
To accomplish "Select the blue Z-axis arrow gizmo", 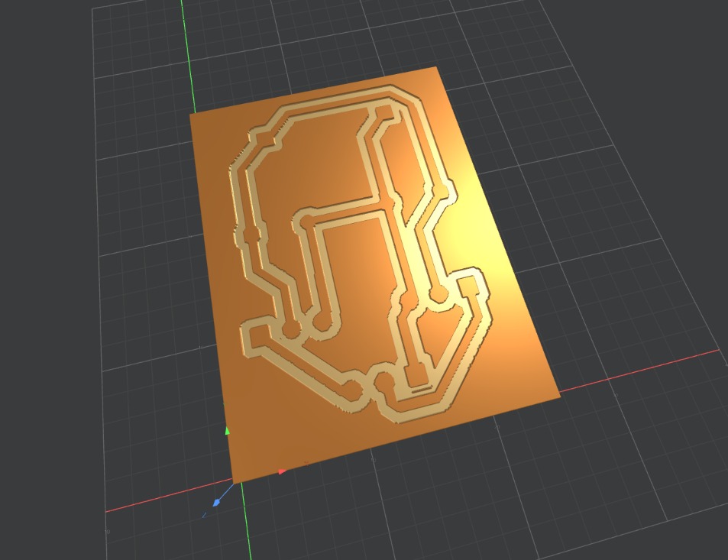I will point(218,503).
